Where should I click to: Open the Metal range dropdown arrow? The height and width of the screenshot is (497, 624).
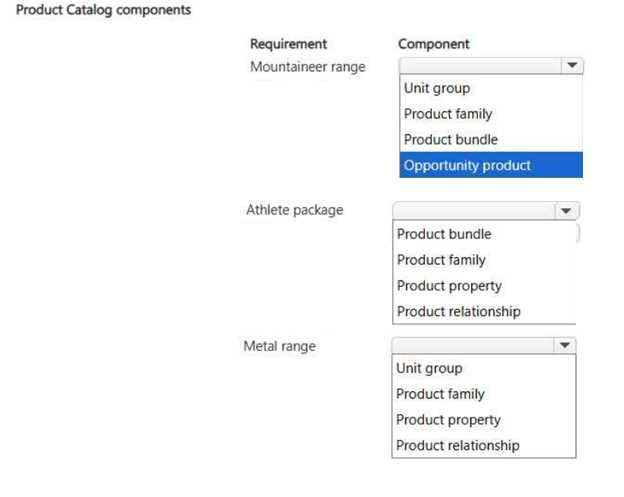click(x=564, y=345)
